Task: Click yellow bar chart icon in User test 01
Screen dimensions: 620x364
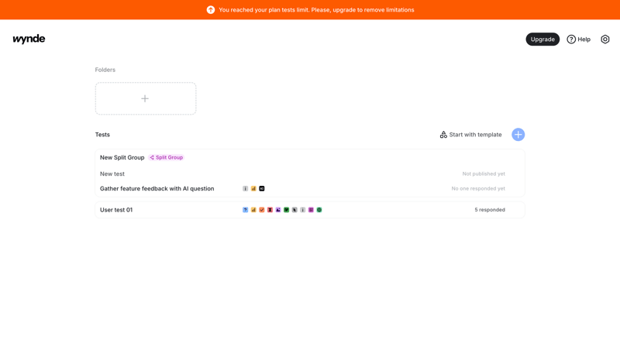Action: click(253, 210)
